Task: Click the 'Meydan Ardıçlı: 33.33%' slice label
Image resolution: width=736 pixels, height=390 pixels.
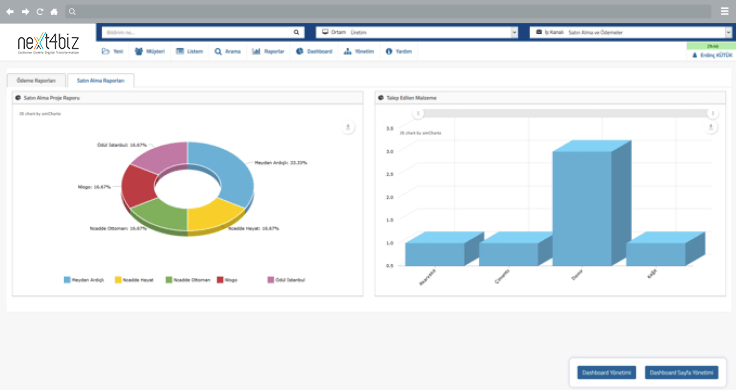Action: coord(281,163)
